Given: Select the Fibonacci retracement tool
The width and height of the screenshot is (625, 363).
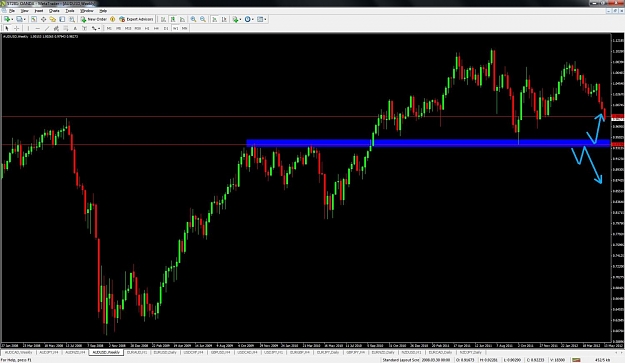Looking at the screenshot, I should pyautogui.click(x=66, y=28).
